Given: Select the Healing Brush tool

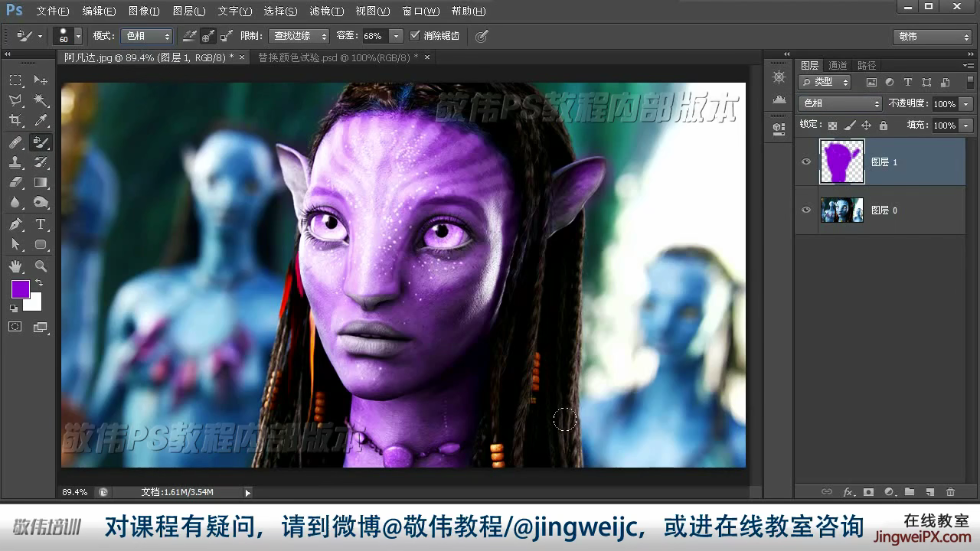Looking at the screenshot, I should click(x=15, y=142).
